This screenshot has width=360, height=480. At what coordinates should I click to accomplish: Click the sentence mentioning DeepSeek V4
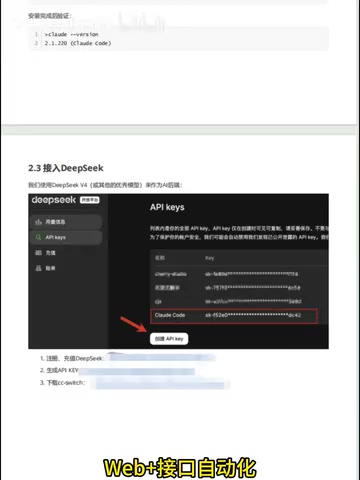105,185
